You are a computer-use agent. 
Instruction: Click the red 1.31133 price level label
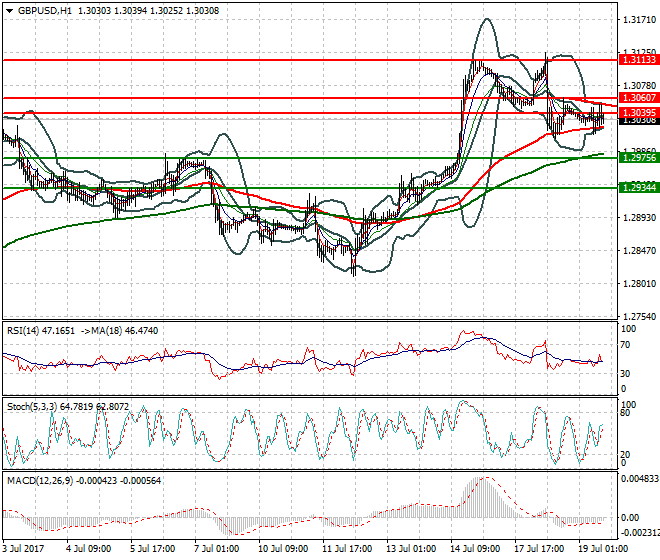(639, 60)
